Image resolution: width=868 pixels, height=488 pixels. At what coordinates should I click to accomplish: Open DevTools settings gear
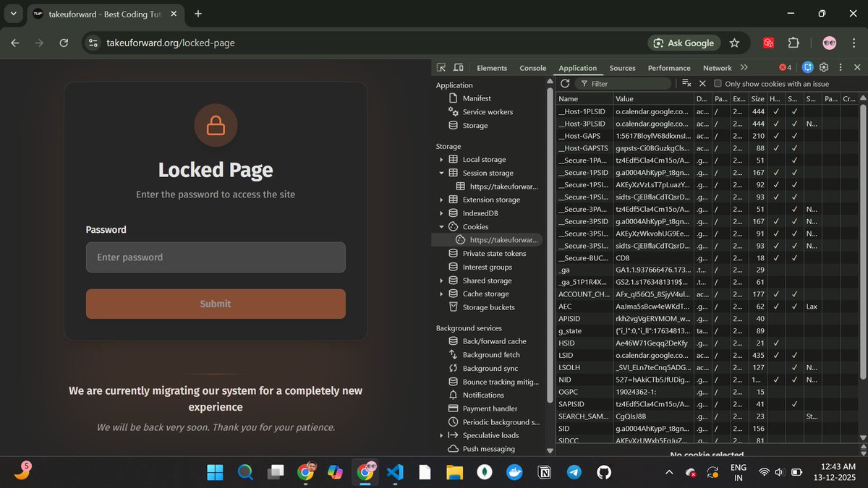[x=824, y=67]
